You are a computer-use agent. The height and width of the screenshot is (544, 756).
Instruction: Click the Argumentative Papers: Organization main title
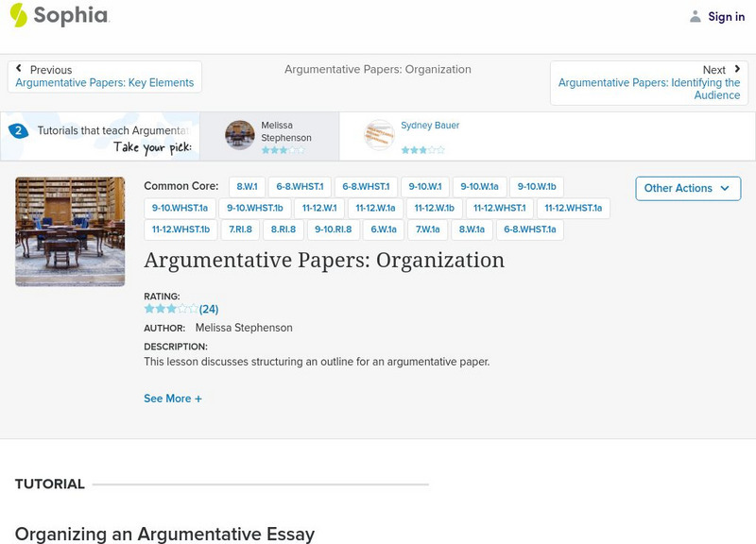pos(324,261)
